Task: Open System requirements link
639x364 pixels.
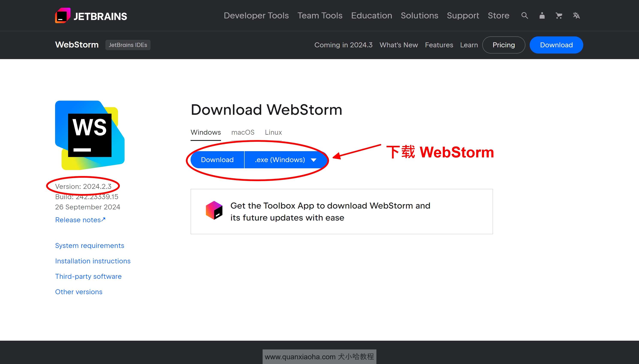Action: point(90,246)
